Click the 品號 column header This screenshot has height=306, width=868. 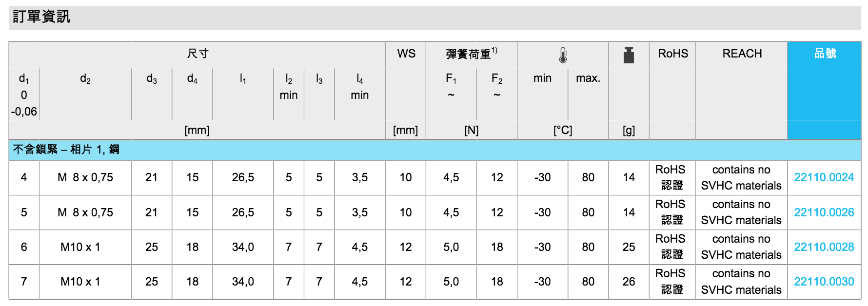pos(825,54)
